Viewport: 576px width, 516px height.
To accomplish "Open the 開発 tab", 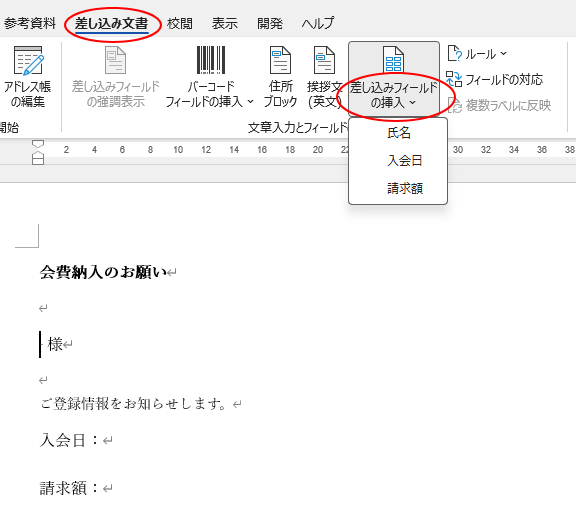I will pyautogui.click(x=270, y=24).
